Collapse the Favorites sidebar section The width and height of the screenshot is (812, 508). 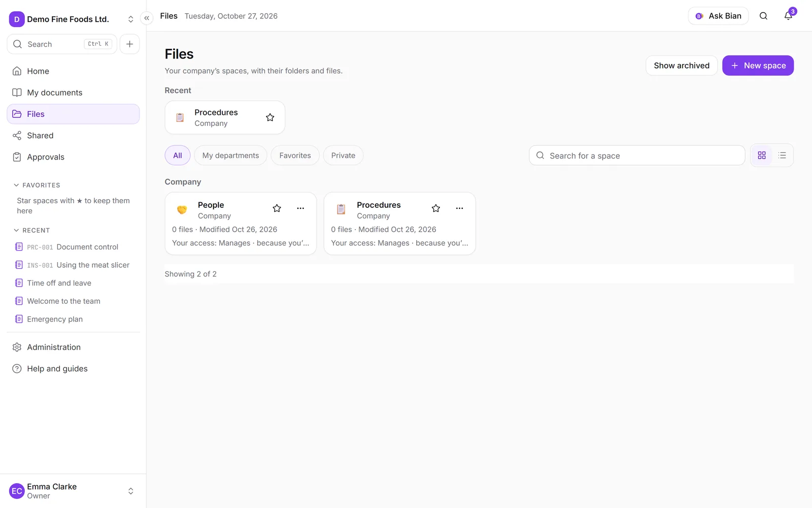(x=37, y=185)
